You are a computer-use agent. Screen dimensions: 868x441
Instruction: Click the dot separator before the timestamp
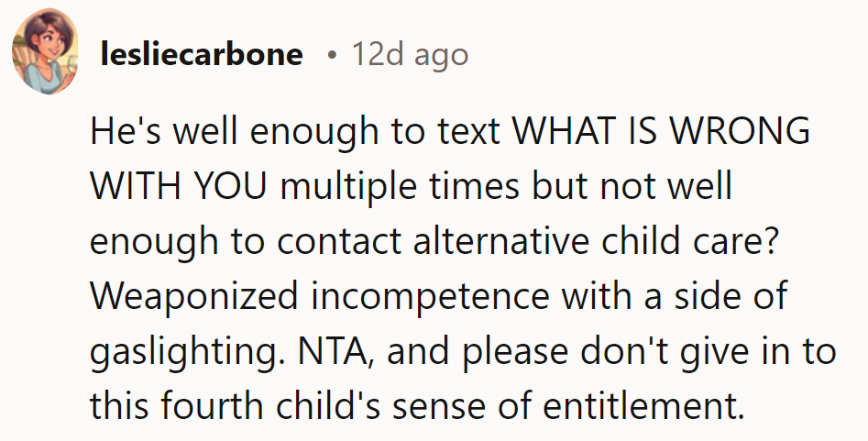(x=331, y=55)
